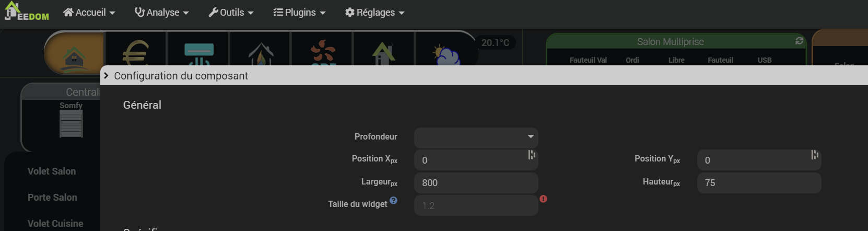The width and height of the screenshot is (868, 231).
Task: Refresh the Salon Multiprise widget
Action: (x=799, y=41)
